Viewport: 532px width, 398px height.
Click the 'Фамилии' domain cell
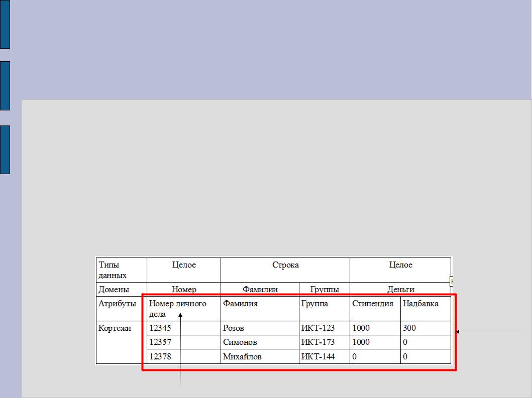point(260,289)
